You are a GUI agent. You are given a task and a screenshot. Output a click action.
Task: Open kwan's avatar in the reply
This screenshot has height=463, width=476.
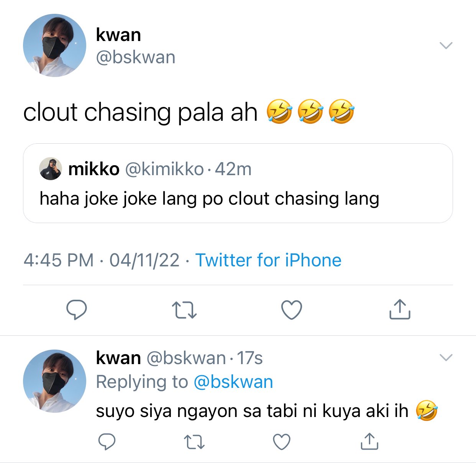click(54, 381)
